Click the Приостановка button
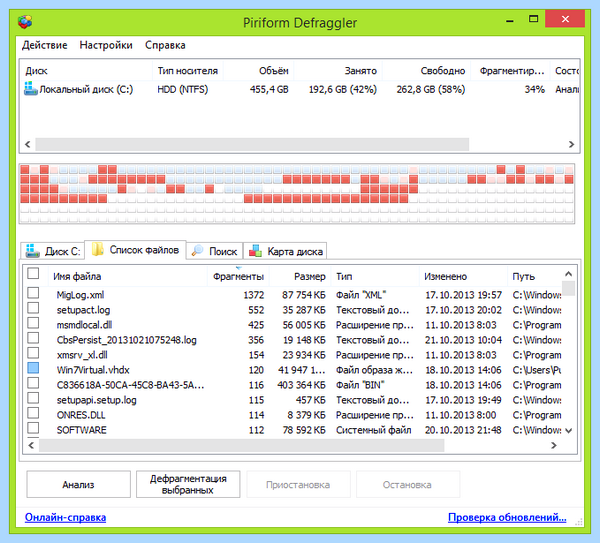The image size is (600, 543). (298, 484)
